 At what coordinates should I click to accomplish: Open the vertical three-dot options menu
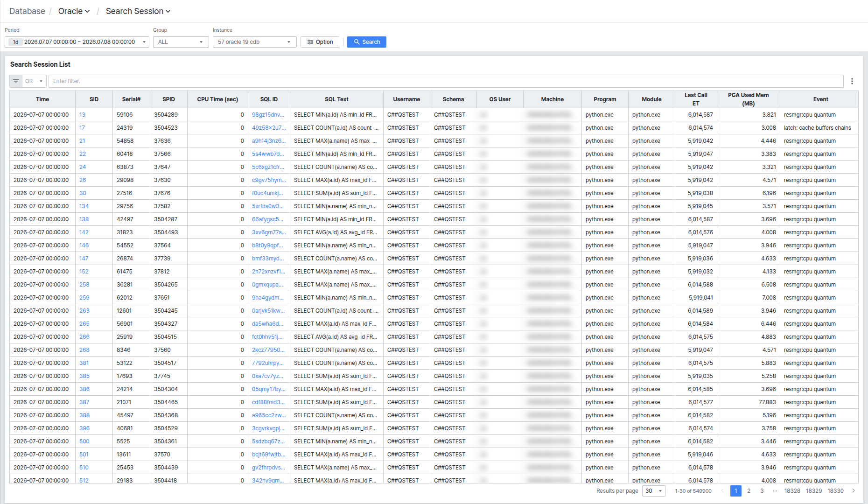coord(852,81)
